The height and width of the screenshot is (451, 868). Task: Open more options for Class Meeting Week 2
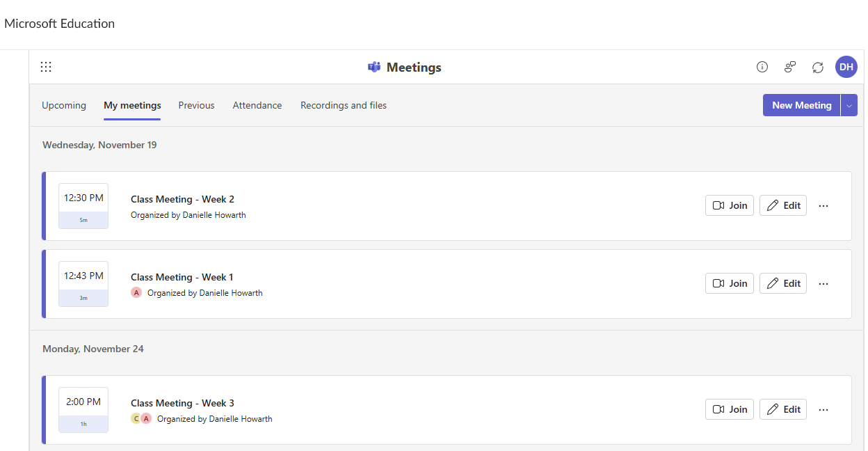[823, 205]
